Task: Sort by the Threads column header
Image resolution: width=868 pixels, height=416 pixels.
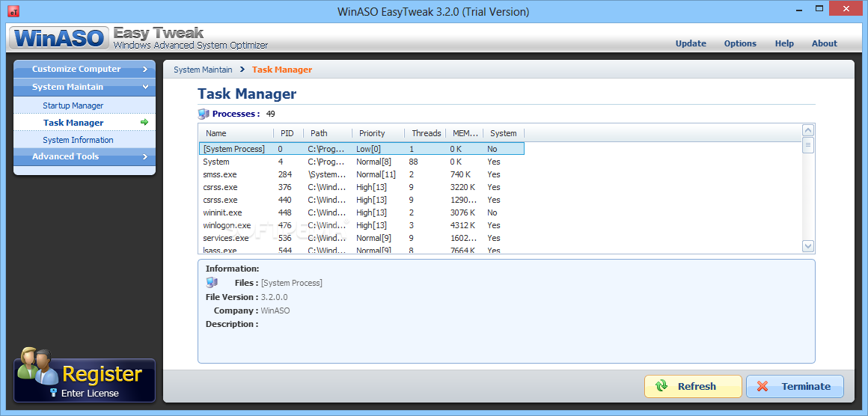Action: pos(424,133)
